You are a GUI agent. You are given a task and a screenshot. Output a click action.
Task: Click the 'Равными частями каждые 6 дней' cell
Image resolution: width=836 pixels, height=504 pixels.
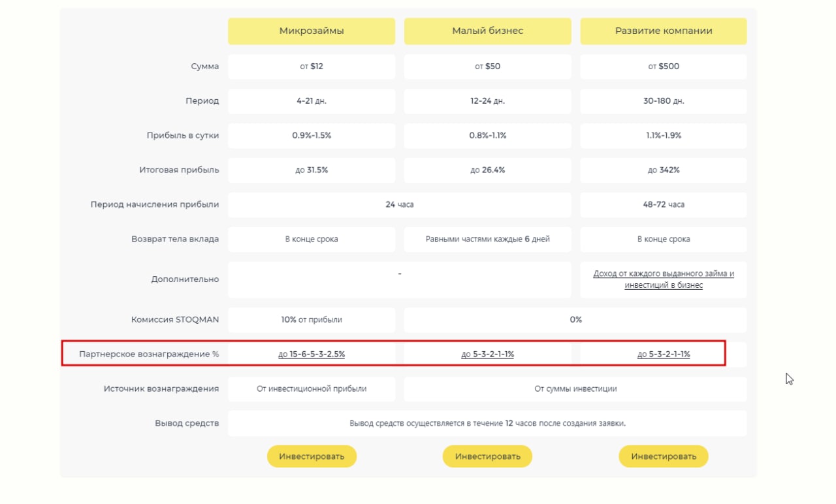coord(487,240)
